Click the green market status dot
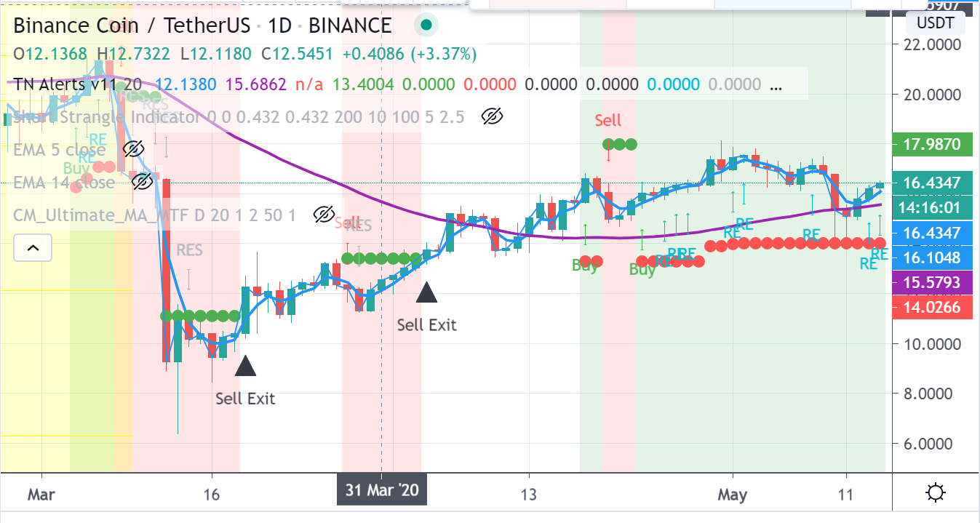Image resolution: width=980 pixels, height=523 pixels. [427, 26]
